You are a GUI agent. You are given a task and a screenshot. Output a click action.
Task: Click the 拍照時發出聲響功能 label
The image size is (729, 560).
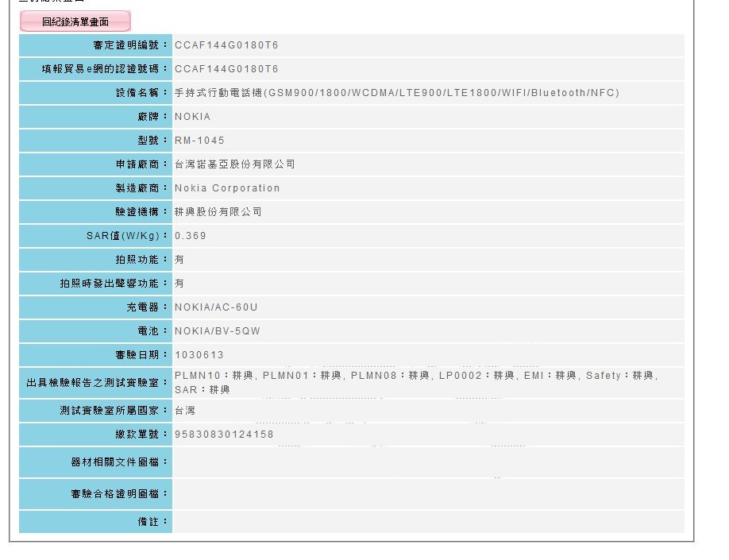pos(95,284)
